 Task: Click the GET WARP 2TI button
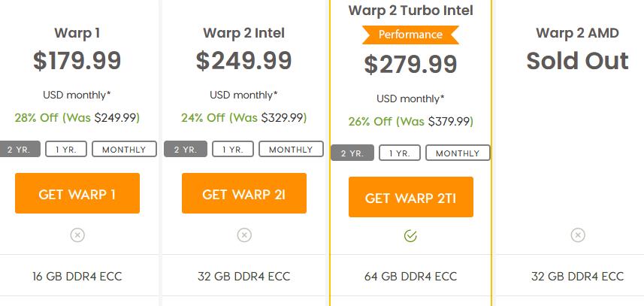411,197
